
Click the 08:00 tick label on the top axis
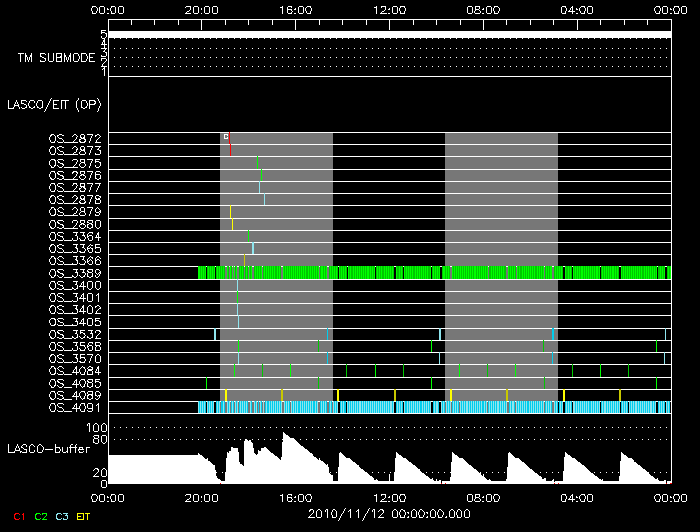pos(483,10)
